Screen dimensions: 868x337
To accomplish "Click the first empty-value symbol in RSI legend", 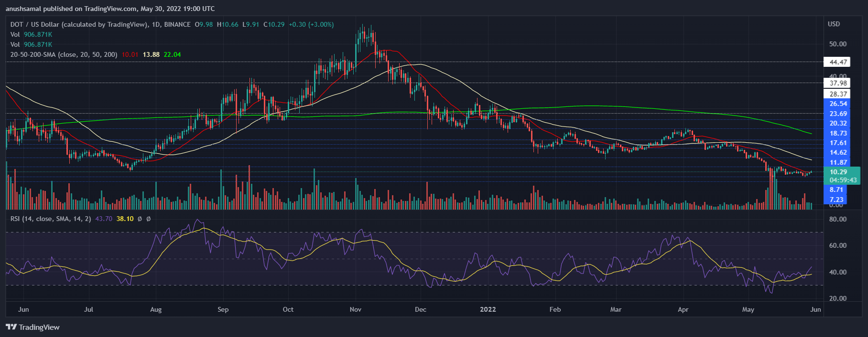I will (x=140, y=219).
